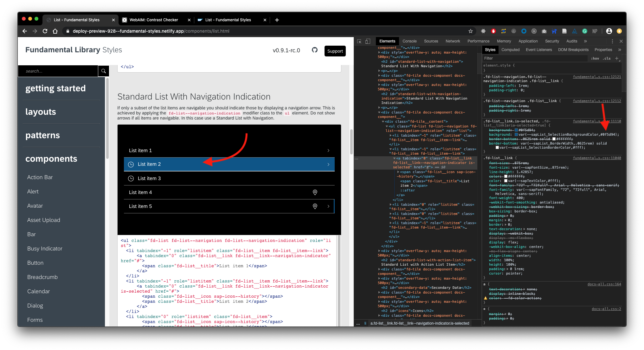Open the Computed tab in the Styles pane
Image resolution: width=644 pixels, height=350 pixels.
(511, 50)
